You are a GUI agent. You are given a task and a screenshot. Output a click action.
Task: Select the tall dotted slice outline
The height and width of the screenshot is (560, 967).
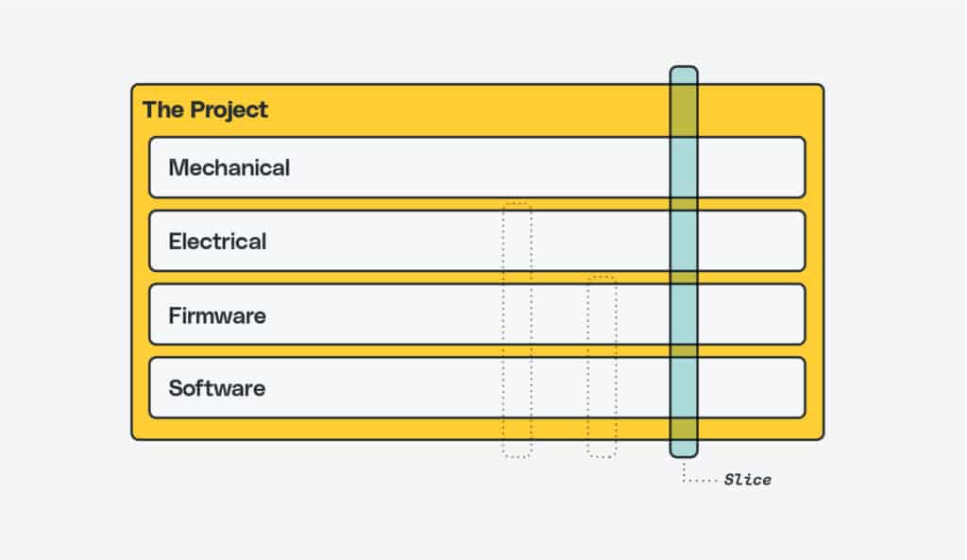(517, 330)
